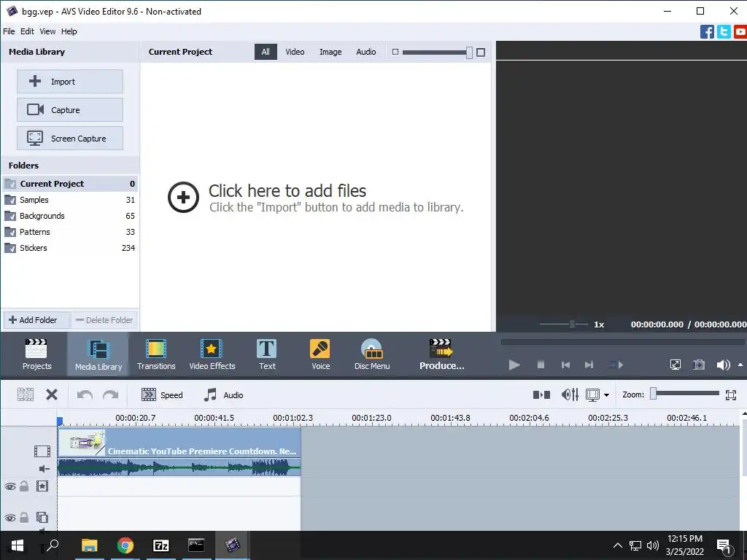Show hidden system tray icons
Image resolution: width=747 pixels, height=560 pixels.
pos(617,545)
